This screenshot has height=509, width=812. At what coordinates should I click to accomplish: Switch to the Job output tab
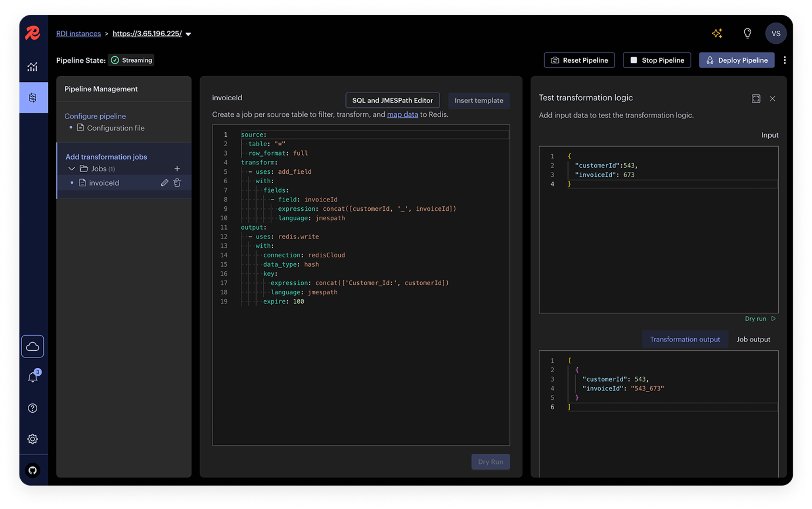point(753,340)
